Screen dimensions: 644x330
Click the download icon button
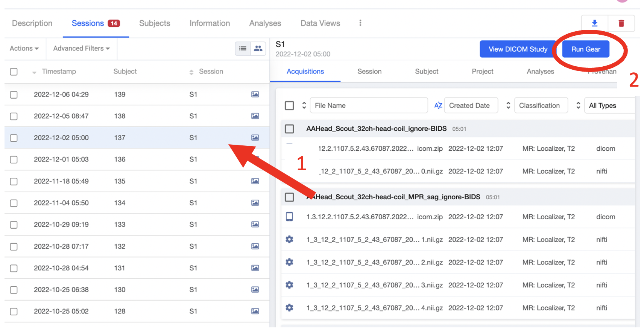click(594, 23)
